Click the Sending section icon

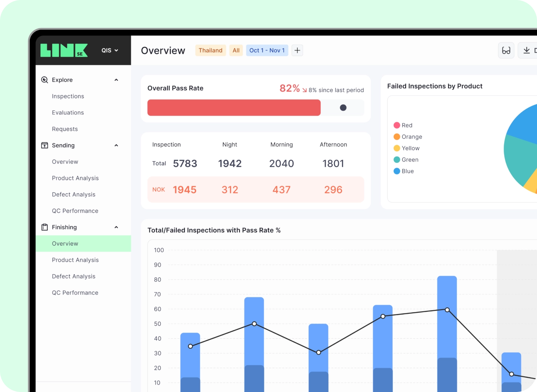pyautogui.click(x=44, y=145)
